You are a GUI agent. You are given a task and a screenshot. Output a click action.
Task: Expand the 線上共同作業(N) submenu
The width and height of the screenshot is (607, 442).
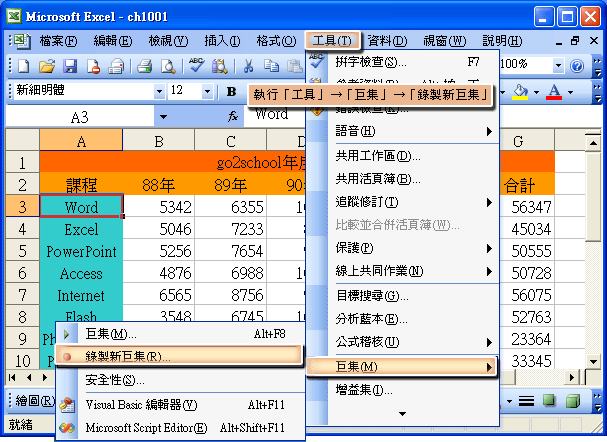(x=402, y=271)
